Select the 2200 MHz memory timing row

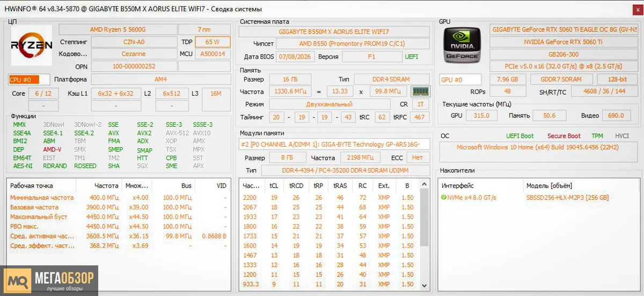(x=330, y=198)
